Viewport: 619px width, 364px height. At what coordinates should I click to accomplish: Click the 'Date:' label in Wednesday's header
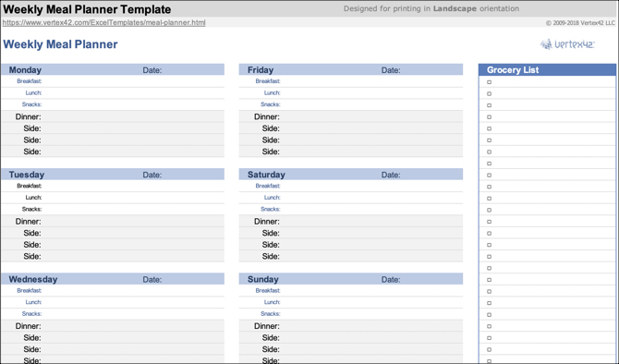pos(152,280)
